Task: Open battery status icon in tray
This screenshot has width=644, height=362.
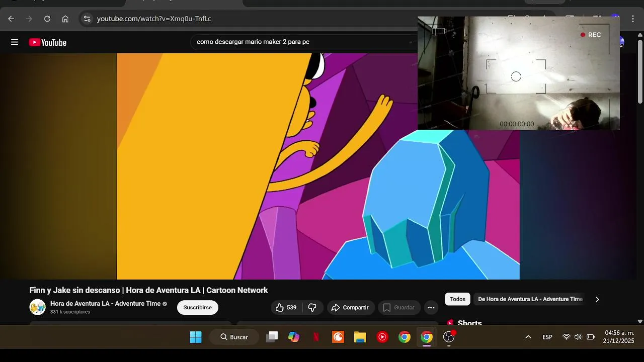Action: [591, 337]
